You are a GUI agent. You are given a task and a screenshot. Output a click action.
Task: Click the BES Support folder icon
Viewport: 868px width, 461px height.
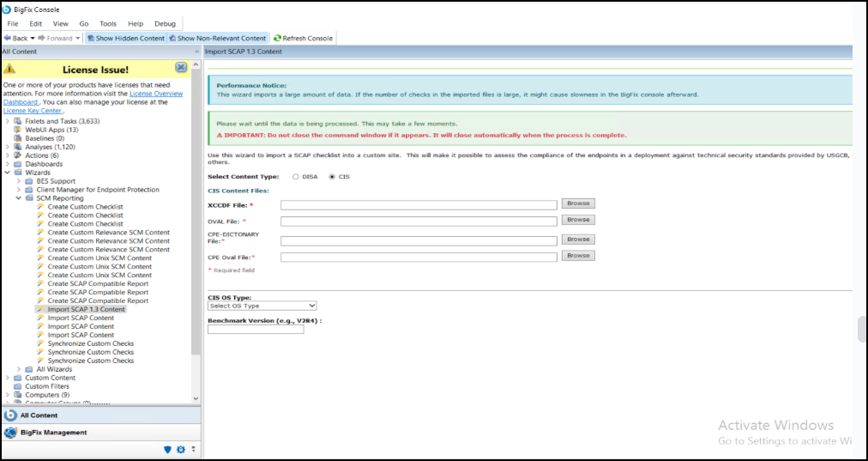(29, 181)
